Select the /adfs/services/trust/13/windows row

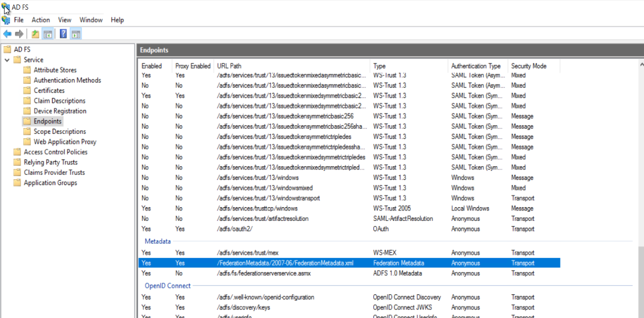349,177
